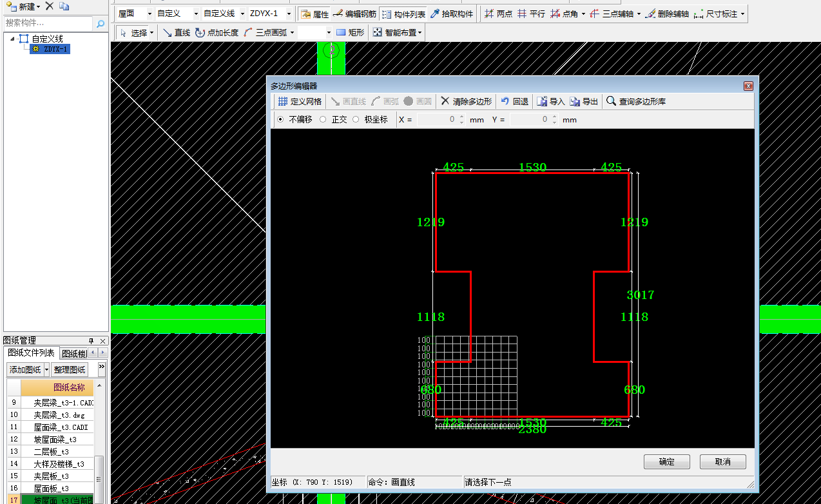
Task: Open 属性 properties panel
Action: tap(314, 14)
